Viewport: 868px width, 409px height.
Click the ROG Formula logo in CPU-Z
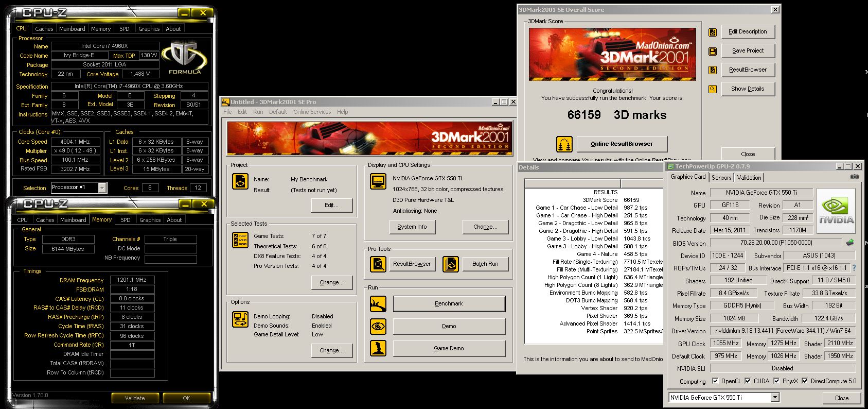point(185,58)
